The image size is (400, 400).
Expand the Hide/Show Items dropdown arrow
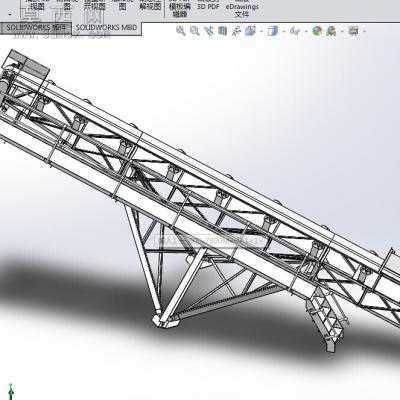point(306,32)
